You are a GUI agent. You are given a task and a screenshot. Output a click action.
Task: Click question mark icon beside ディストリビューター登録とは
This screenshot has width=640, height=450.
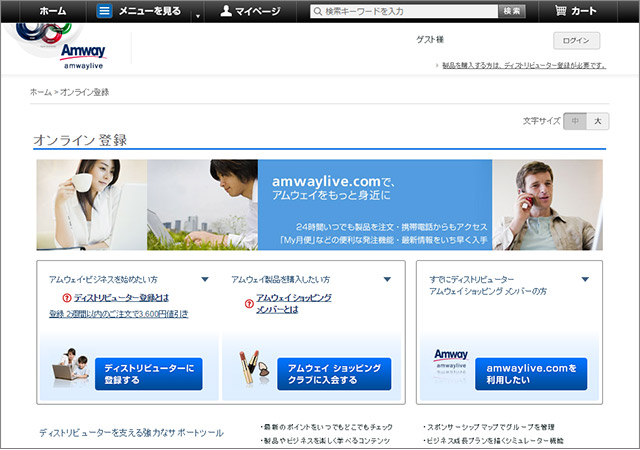(67, 298)
